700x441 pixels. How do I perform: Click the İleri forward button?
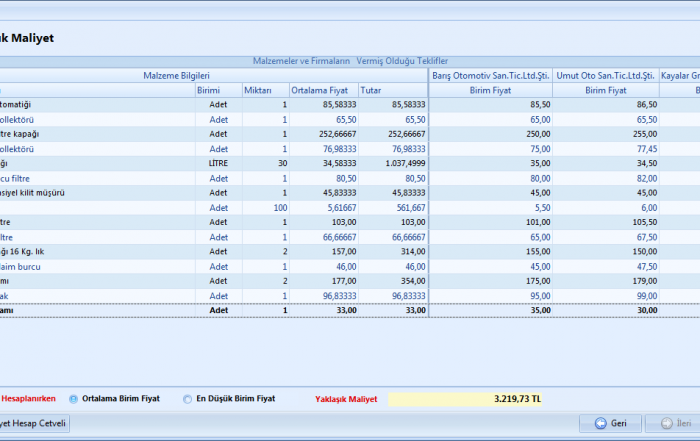pyautogui.click(x=673, y=423)
